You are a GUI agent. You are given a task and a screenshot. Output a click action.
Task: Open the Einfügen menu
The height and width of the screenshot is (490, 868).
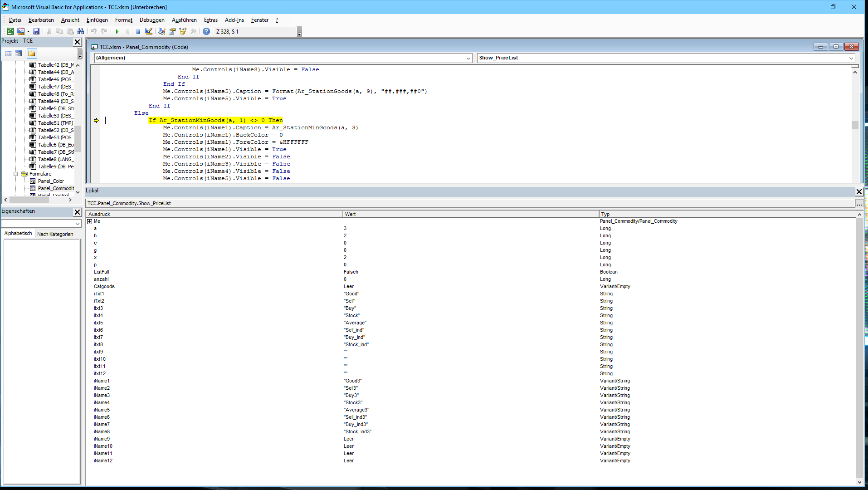tap(97, 20)
